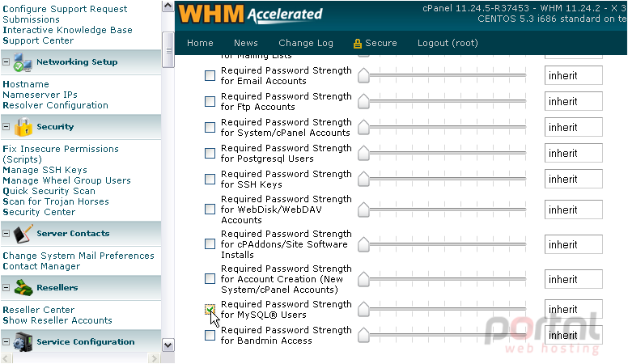Open Change System Mail Preferences link
The height and width of the screenshot is (364, 628).
78,256
